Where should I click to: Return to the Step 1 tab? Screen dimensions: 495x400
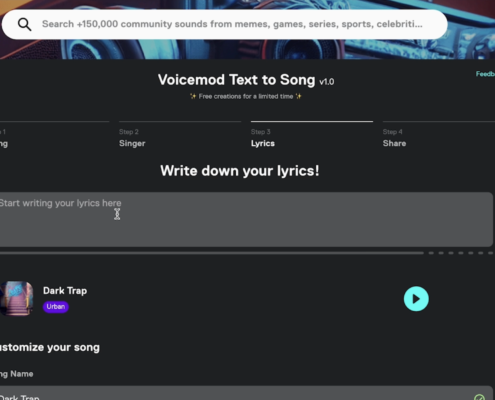click(x=54, y=135)
